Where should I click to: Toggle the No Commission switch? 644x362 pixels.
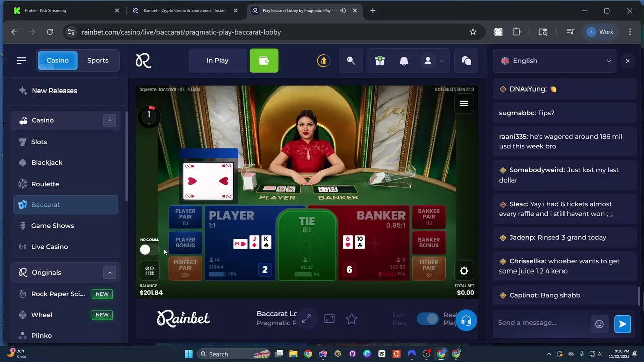pyautogui.click(x=149, y=250)
